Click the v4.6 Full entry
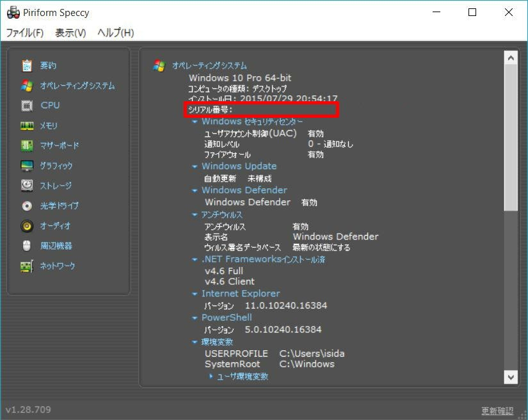Image resolution: width=528 pixels, height=420 pixels. point(224,271)
